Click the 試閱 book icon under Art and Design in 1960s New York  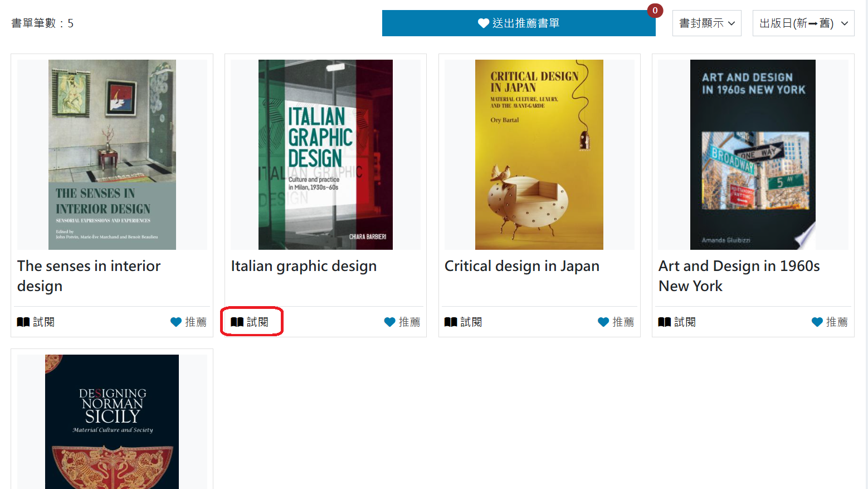click(665, 322)
